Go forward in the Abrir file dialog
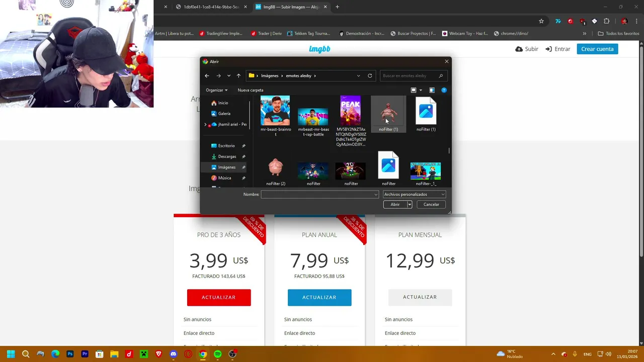644x362 pixels. tap(218, 76)
